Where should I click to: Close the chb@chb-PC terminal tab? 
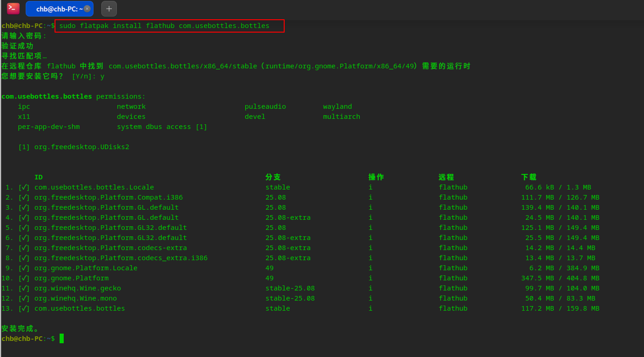click(x=87, y=9)
